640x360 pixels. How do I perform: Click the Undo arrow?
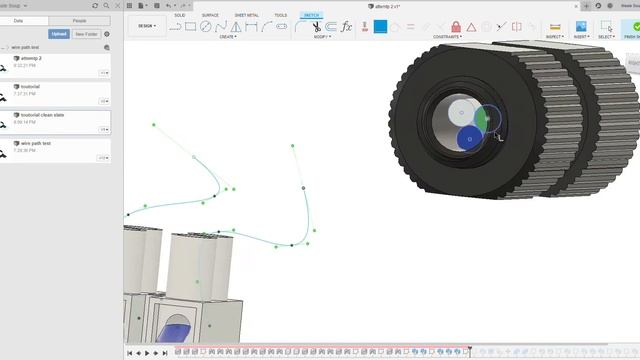pos(169,6)
